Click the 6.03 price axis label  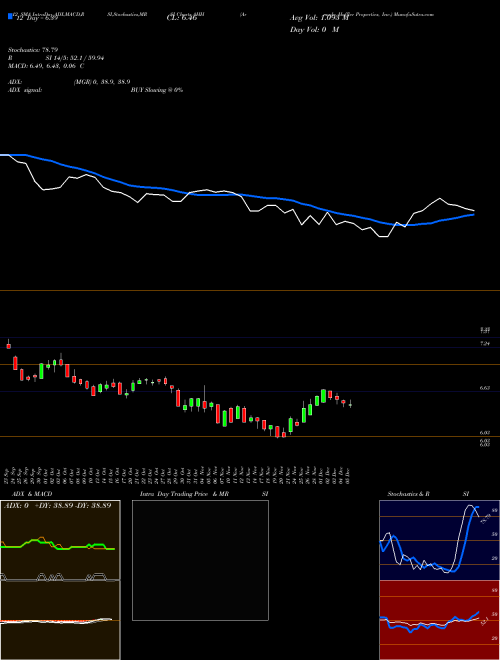point(485,433)
